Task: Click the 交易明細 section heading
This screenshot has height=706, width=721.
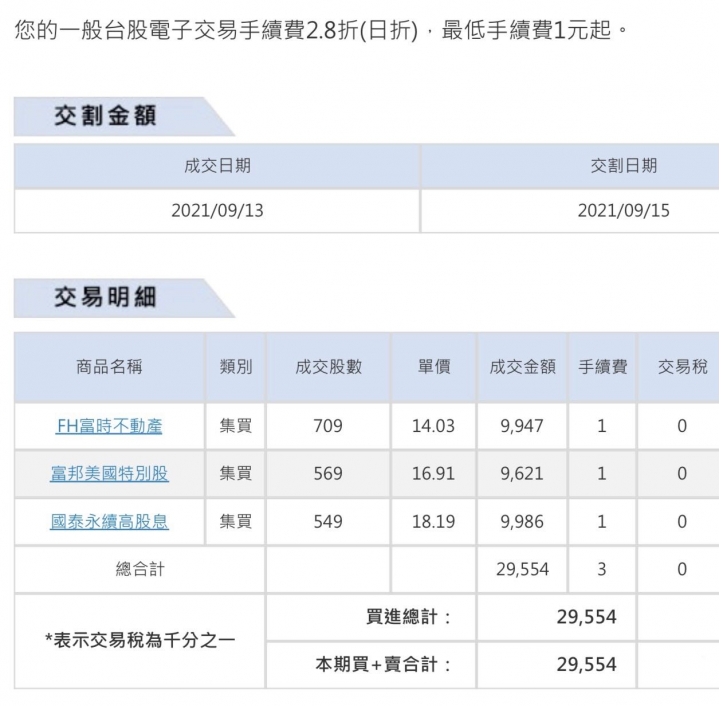Action: 105,297
